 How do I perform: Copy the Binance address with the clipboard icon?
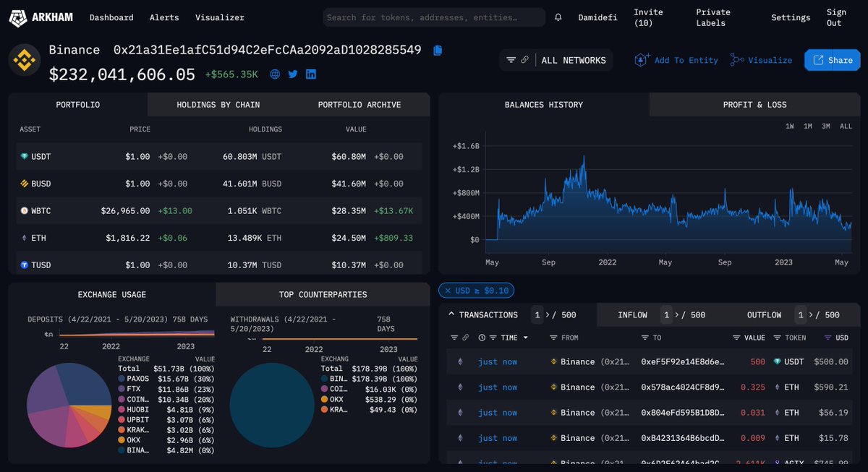click(437, 50)
